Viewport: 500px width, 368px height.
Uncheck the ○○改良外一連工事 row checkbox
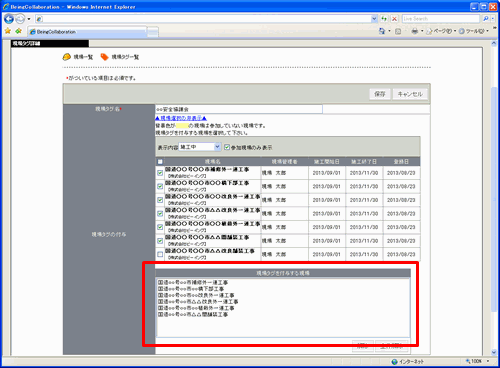tap(160, 200)
